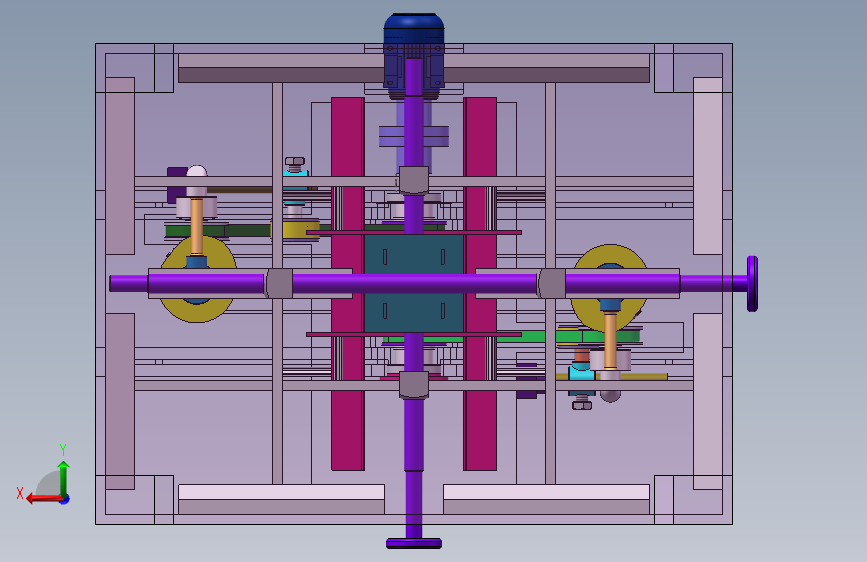The image size is (867, 562).
Task: Select right gray bearing on horizontal shaft
Action: [551, 284]
